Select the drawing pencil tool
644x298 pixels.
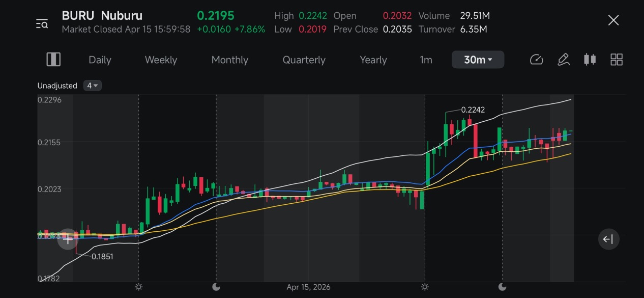563,60
